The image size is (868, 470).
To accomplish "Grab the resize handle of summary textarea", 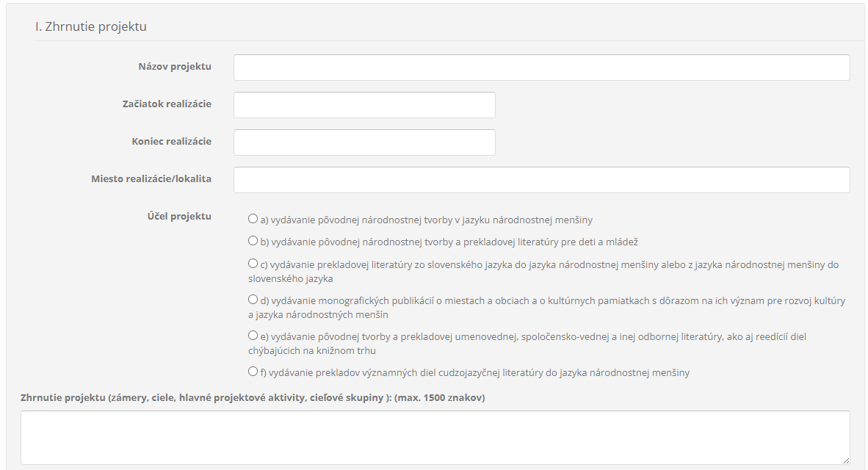I will tap(845, 460).
